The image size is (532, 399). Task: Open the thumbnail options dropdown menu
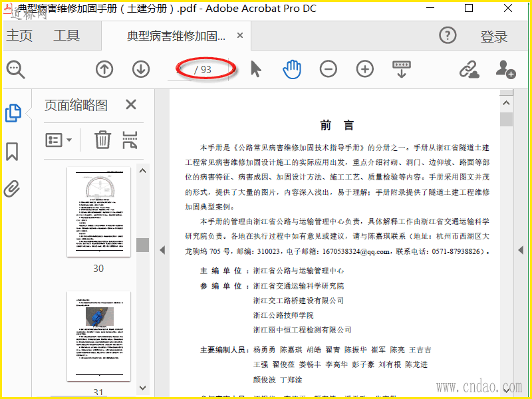[x=59, y=140]
